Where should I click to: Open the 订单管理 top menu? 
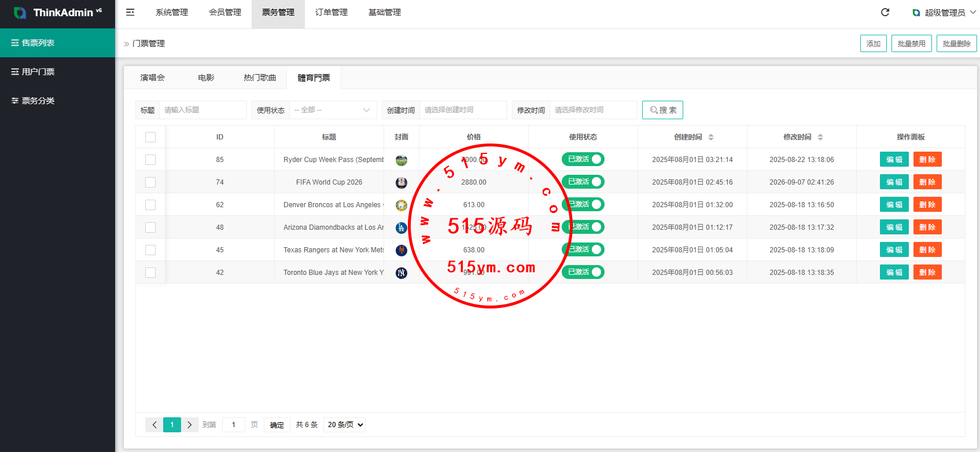(331, 12)
